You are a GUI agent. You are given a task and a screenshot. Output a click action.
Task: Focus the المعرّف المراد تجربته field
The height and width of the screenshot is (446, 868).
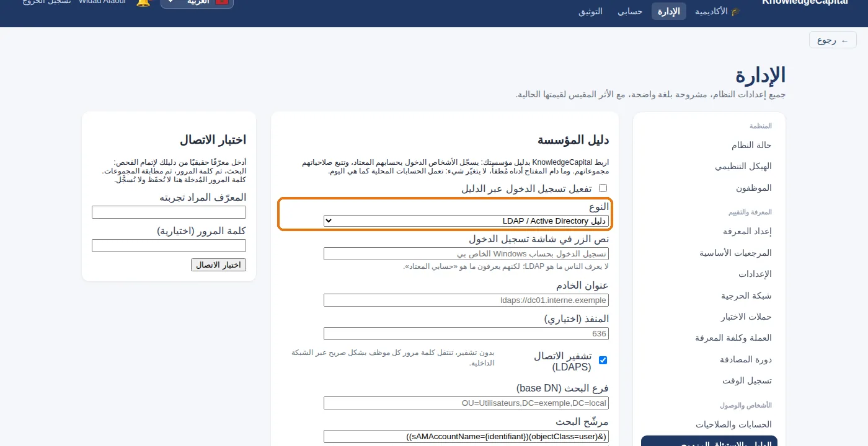click(169, 212)
